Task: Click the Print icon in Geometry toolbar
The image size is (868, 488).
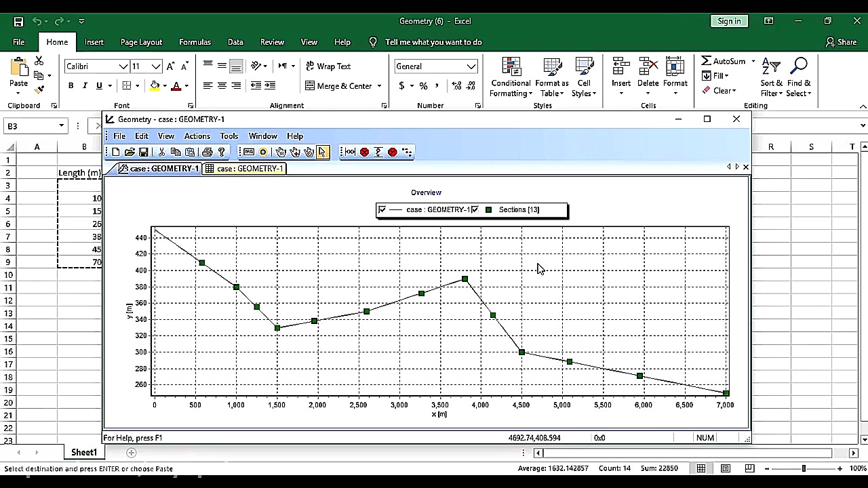Action: click(208, 152)
